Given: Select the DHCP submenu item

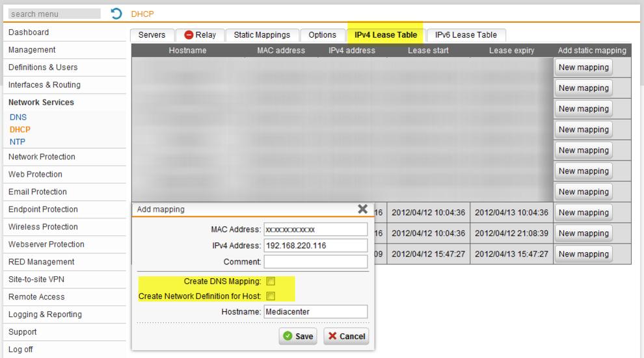Looking at the screenshot, I should [x=20, y=129].
